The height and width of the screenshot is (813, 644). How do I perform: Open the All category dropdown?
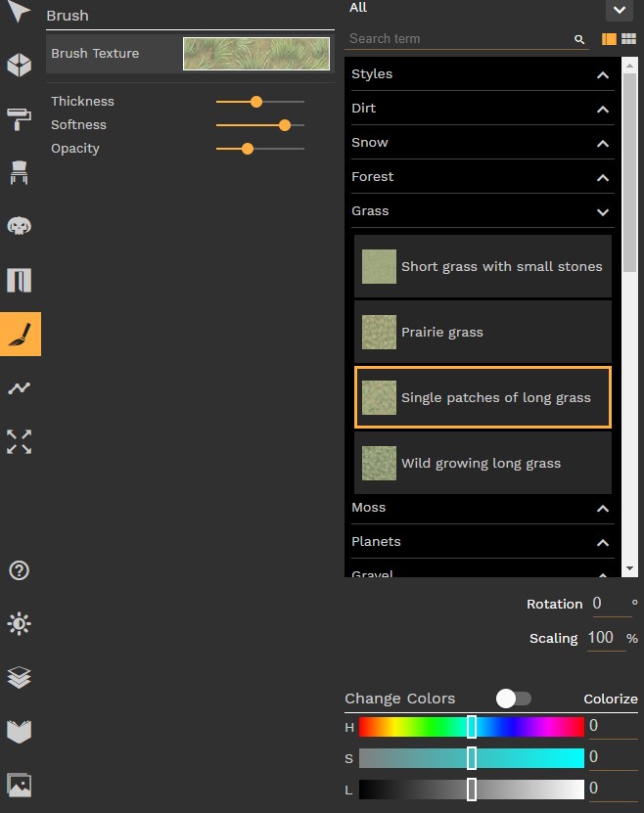coord(619,10)
